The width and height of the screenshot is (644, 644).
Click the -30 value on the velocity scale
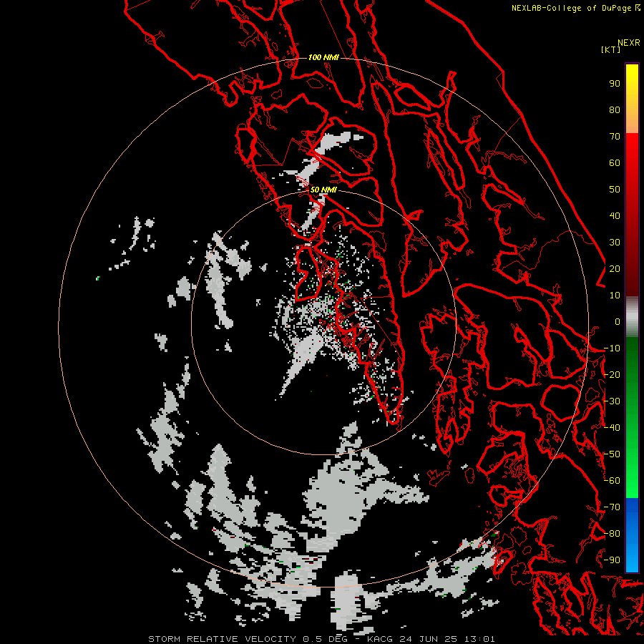click(612, 401)
